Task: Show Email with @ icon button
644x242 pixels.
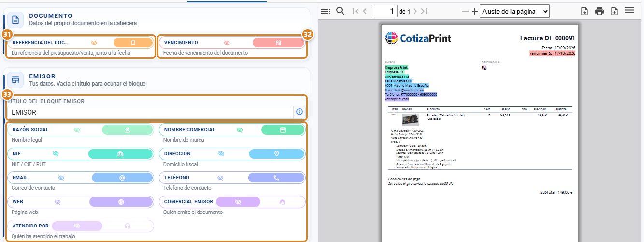Action: pos(123,178)
